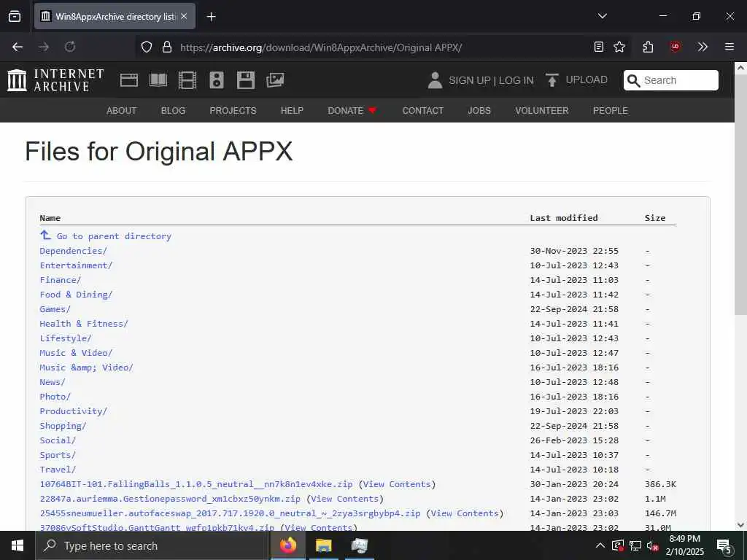Viewport: 747px width, 560px height.
Task: Close the Win8AppxArchive tab
Action: pyautogui.click(x=184, y=16)
